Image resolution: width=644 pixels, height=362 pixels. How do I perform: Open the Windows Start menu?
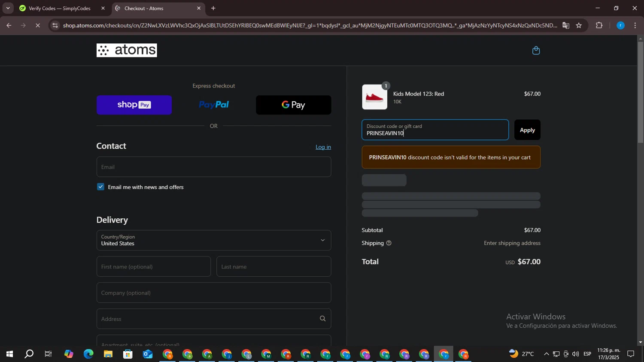[9, 354]
